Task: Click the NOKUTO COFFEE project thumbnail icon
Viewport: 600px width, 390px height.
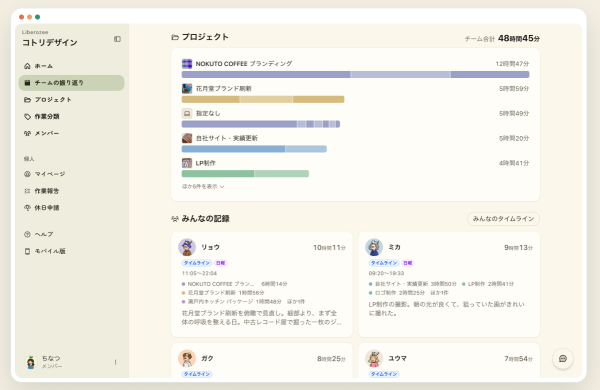Action: tap(187, 64)
